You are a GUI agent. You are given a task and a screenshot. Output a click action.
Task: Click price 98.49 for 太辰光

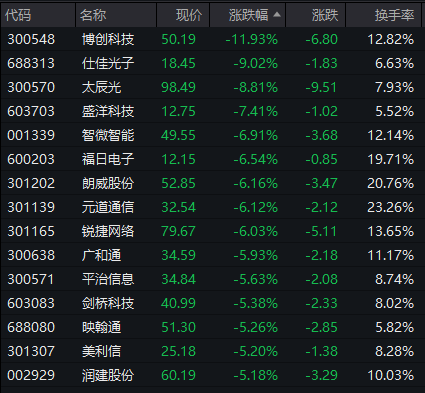click(x=178, y=87)
